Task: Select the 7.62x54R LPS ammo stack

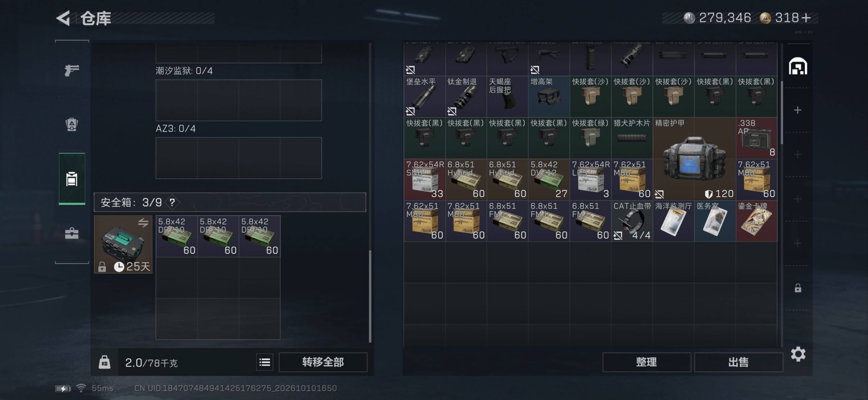Action: point(590,180)
